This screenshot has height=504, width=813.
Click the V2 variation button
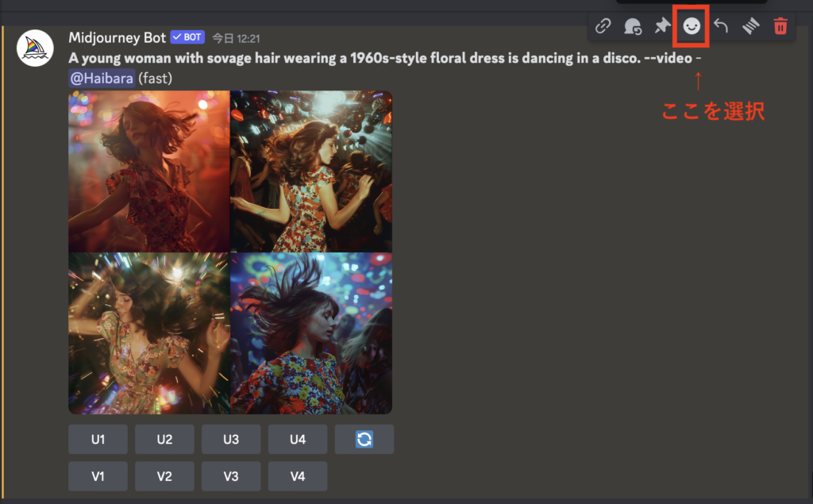[x=164, y=476]
